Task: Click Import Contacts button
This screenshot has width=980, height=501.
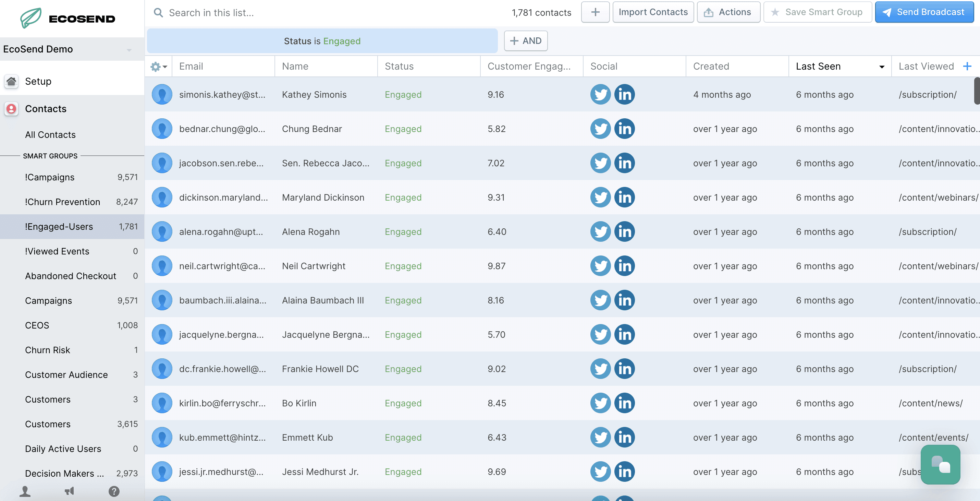Action: [x=653, y=12]
